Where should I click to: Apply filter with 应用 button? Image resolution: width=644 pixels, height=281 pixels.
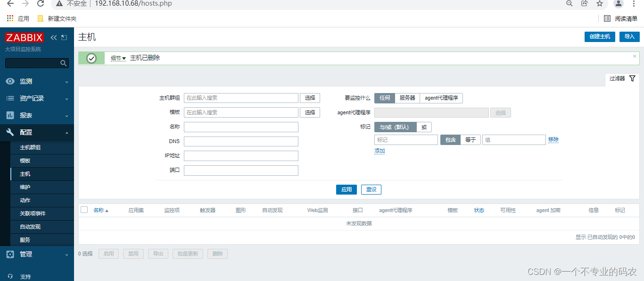coord(347,189)
